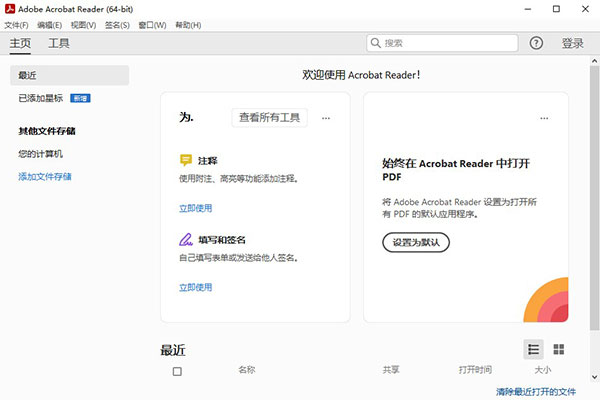Toggle the select-all checkbox in recent list
Image resolution: width=600 pixels, height=400 pixels.
tap(177, 371)
